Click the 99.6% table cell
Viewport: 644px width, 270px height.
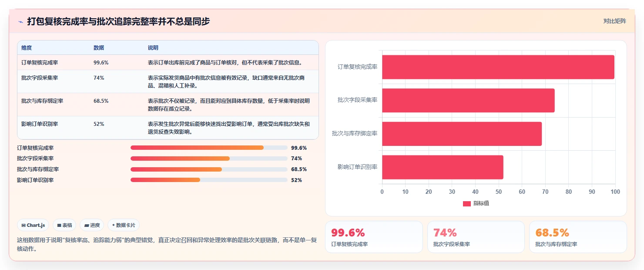pyautogui.click(x=101, y=63)
